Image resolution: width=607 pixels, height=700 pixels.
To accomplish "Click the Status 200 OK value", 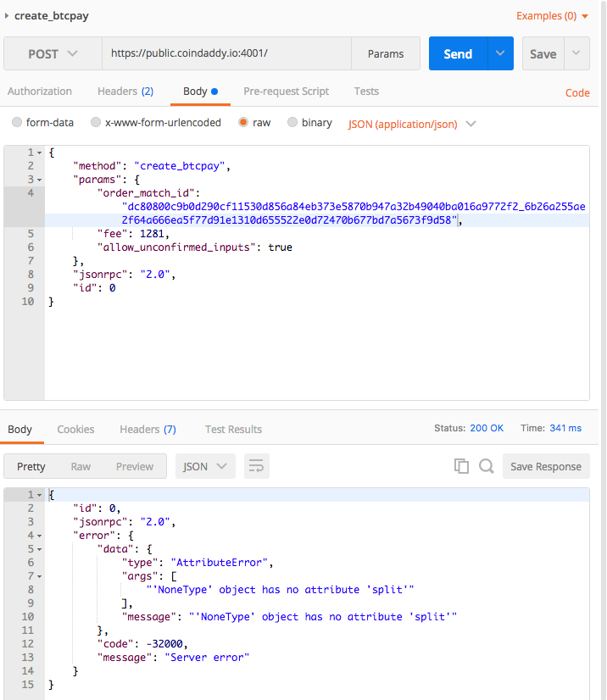I will [487, 428].
